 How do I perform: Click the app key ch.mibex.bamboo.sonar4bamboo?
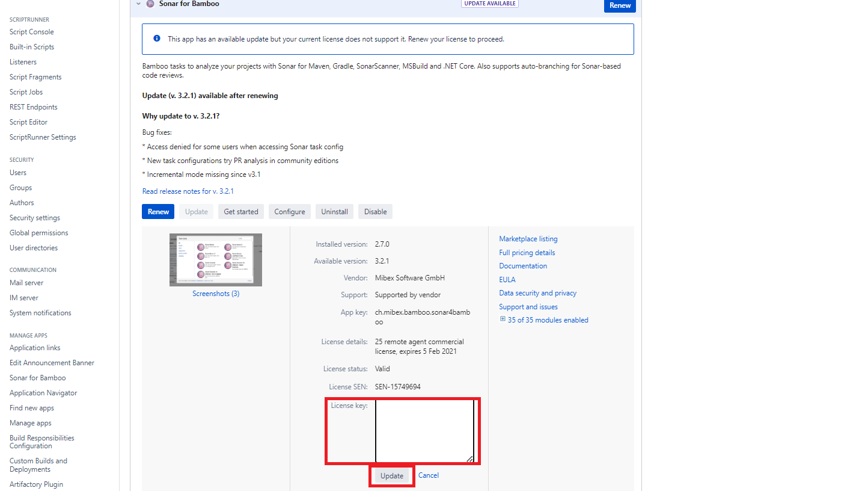tap(423, 317)
